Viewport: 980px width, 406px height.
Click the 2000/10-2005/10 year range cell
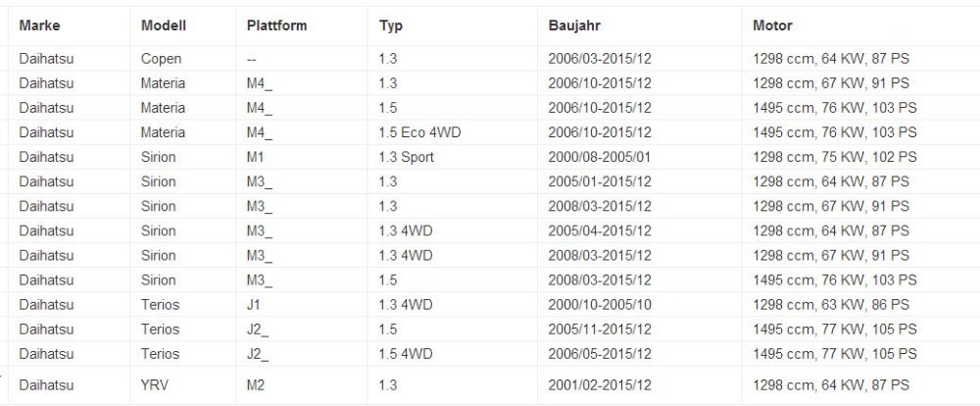600,304
